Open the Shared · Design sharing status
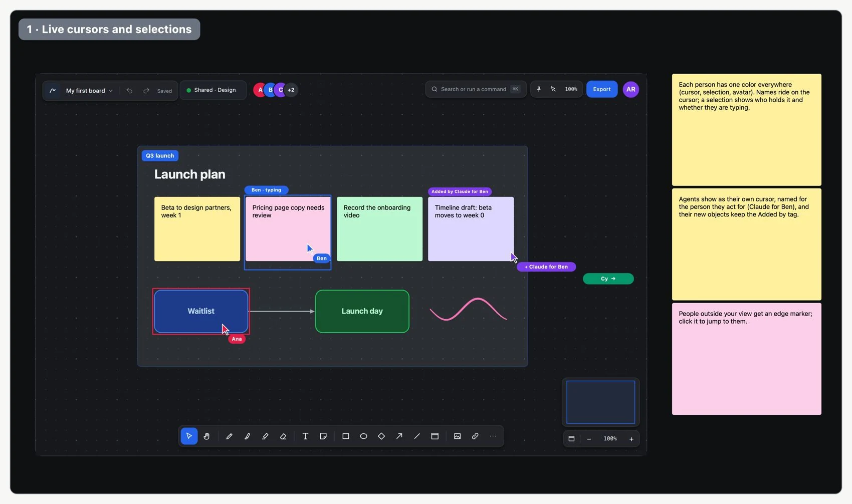 [213, 90]
